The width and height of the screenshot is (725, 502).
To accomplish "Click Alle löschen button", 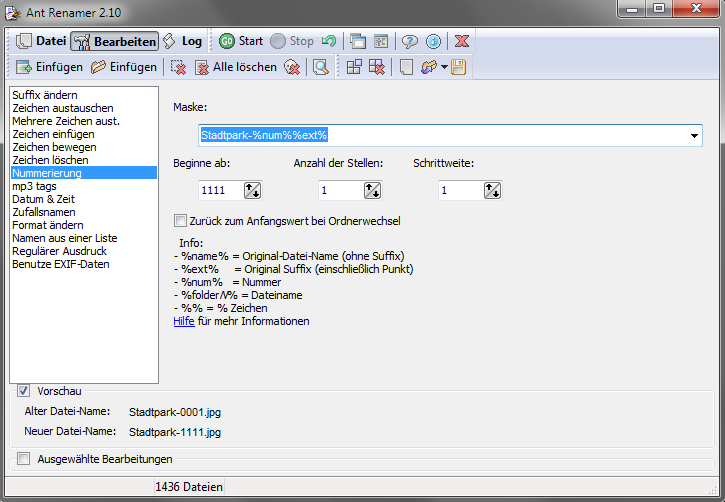I will 235,67.
